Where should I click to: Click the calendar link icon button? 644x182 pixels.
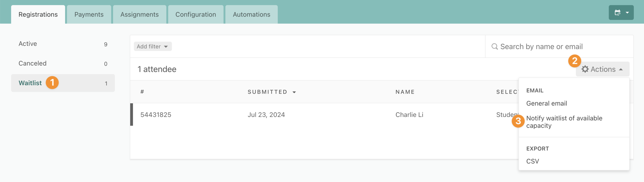pos(617,13)
